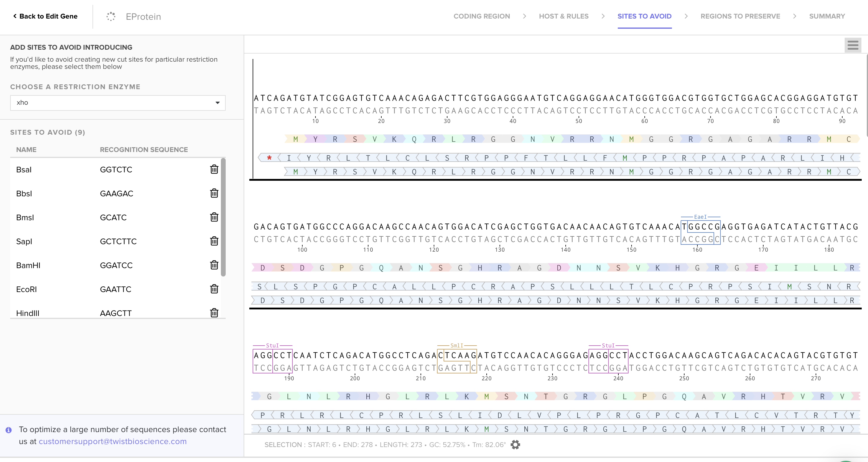Image resolution: width=868 pixels, height=462 pixels.
Task: Open the customersupport email link
Action: tap(113, 441)
